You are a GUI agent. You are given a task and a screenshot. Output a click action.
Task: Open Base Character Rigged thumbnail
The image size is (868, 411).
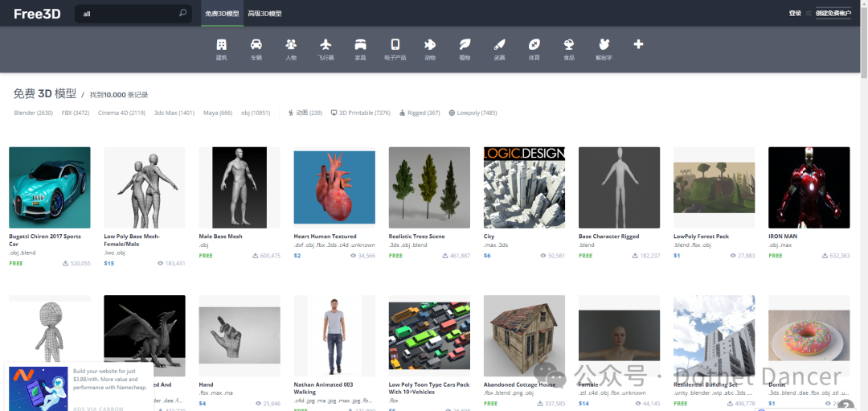pyautogui.click(x=620, y=187)
